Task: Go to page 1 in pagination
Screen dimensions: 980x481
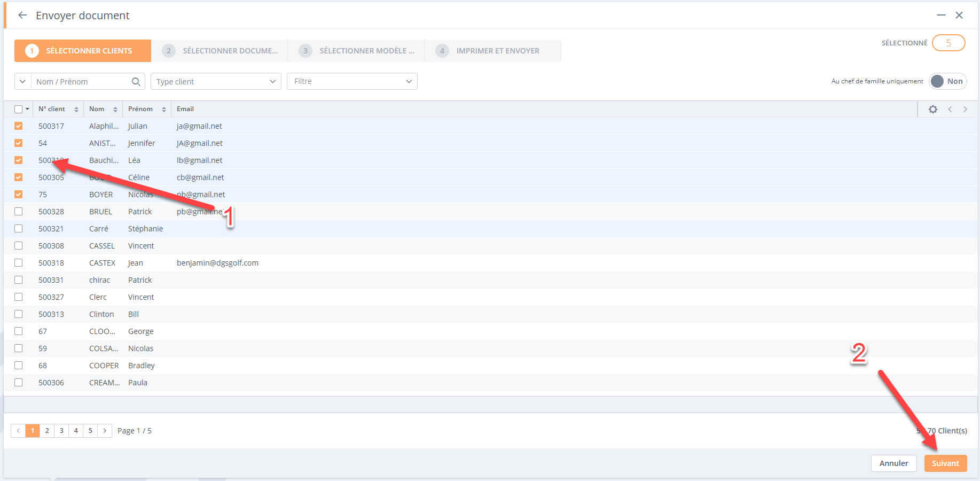Action: coord(33,430)
